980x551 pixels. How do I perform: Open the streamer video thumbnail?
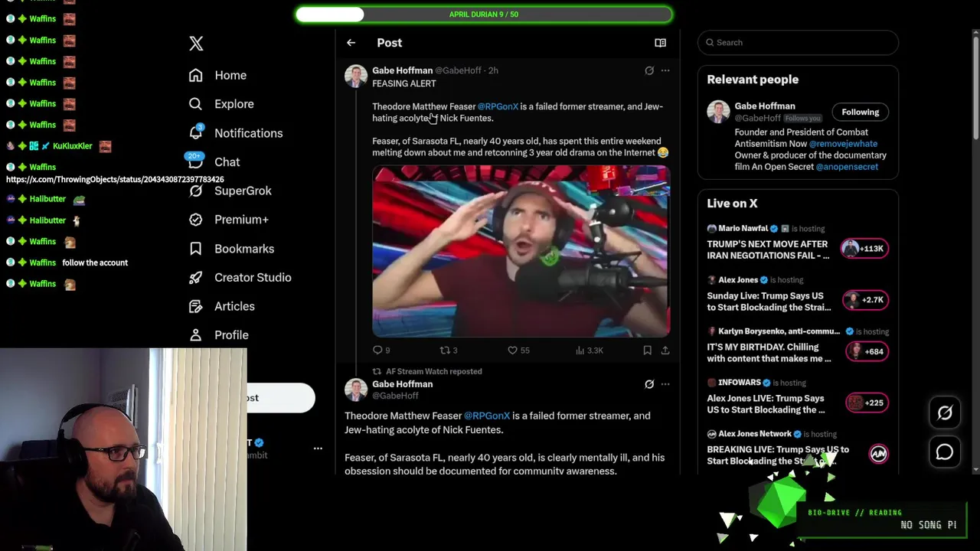pos(521,251)
